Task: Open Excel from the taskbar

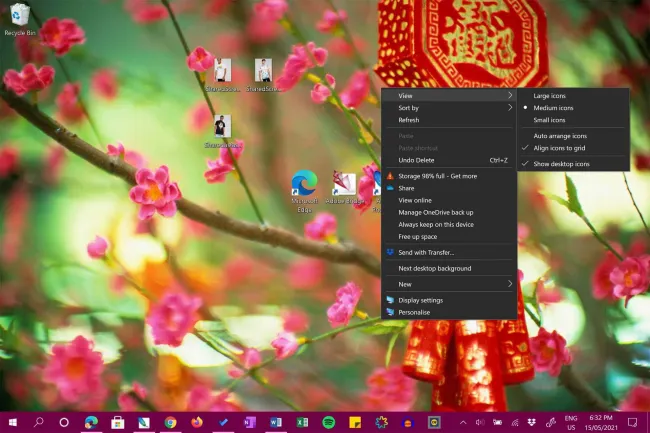Action: [x=302, y=422]
